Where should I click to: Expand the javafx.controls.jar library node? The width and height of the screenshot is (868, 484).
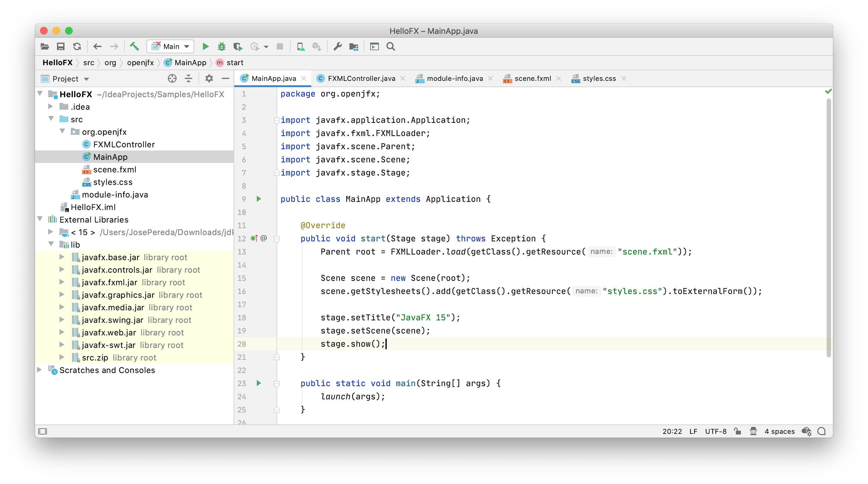[62, 270]
